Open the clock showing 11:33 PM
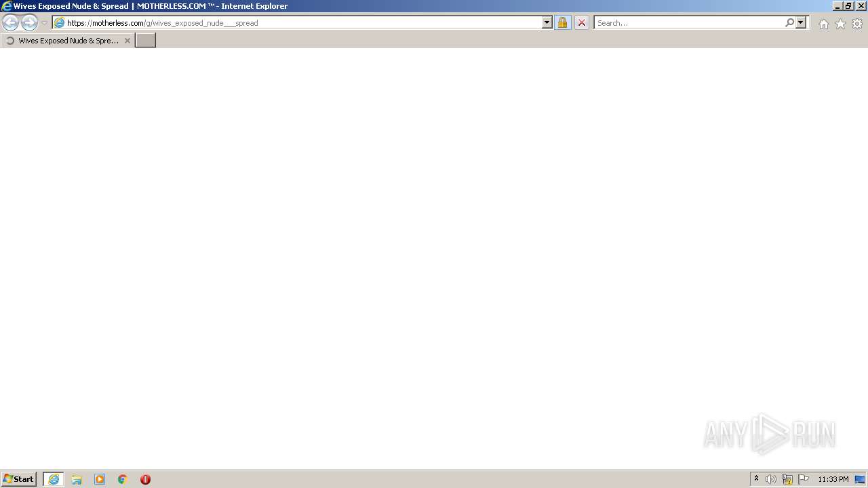 click(x=833, y=479)
